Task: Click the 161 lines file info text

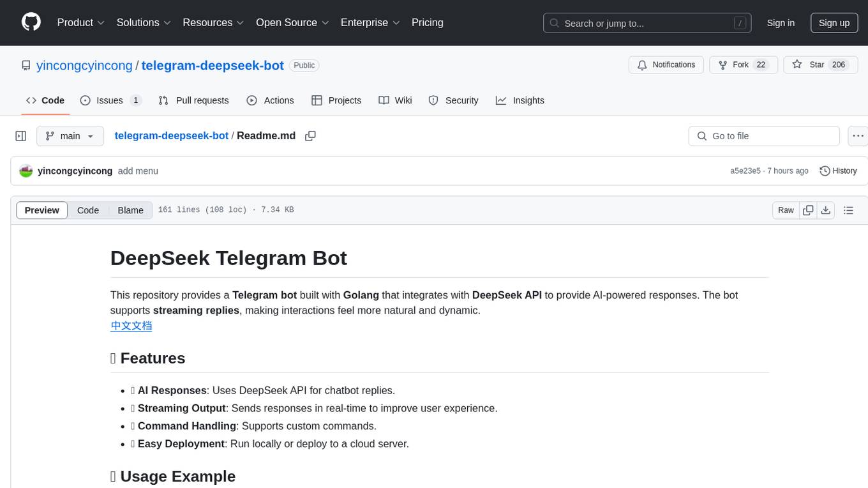Action: coord(226,210)
